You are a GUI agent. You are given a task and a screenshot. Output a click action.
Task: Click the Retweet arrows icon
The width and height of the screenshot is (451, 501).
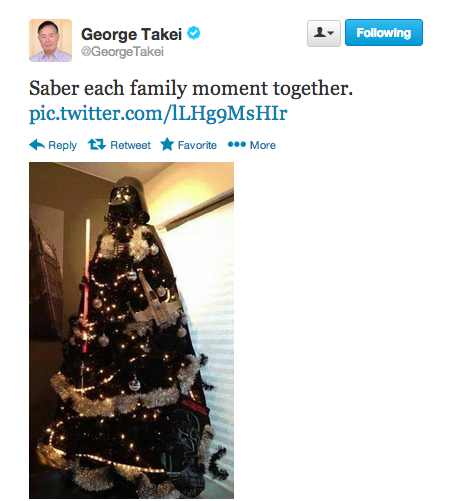97,145
